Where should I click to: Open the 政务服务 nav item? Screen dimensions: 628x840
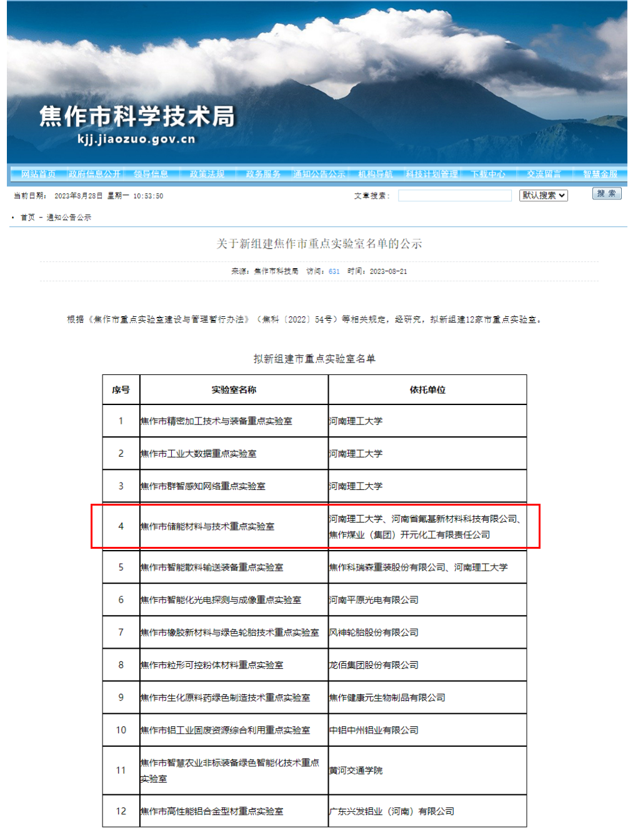click(263, 174)
